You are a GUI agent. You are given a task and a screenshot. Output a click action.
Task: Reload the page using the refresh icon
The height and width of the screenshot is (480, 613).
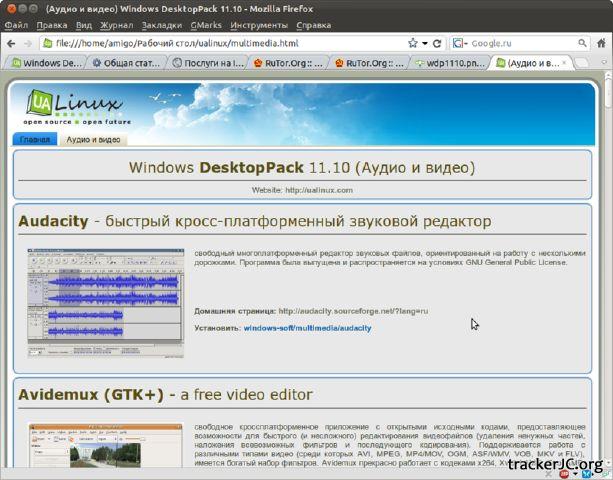[437, 44]
